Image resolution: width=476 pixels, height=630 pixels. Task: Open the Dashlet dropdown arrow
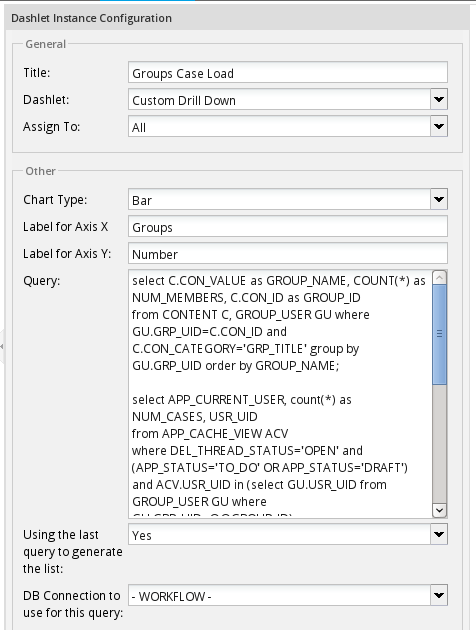(439, 99)
